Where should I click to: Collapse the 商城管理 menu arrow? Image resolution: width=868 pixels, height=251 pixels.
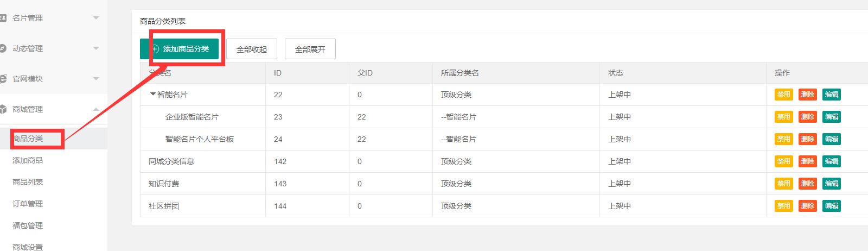[x=96, y=109]
